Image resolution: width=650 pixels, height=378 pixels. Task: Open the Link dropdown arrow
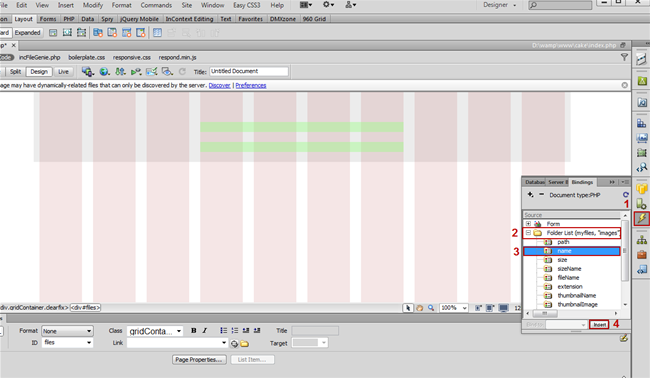(x=224, y=343)
